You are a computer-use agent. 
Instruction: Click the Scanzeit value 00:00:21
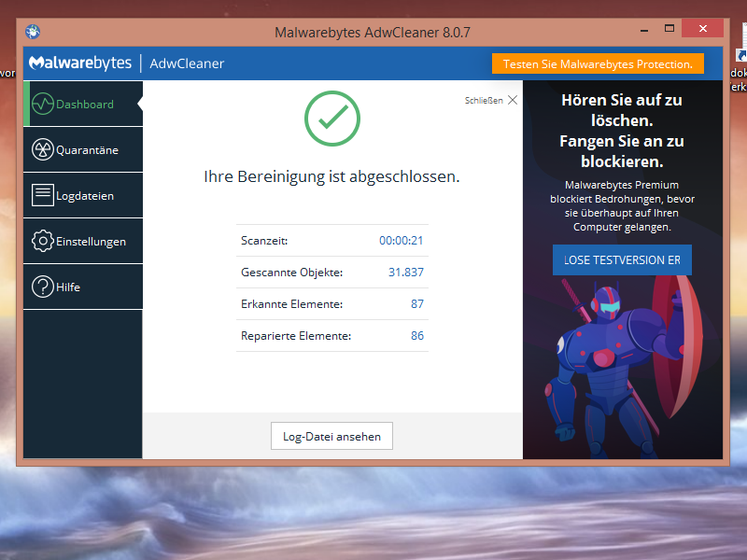click(402, 241)
